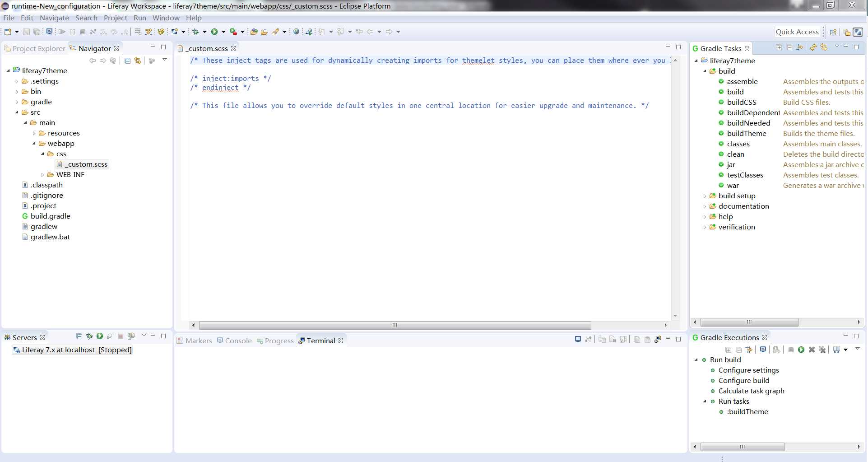The width and height of the screenshot is (868, 462).
Task: Click the Collapse All icon in Navigator
Action: (127, 61)
